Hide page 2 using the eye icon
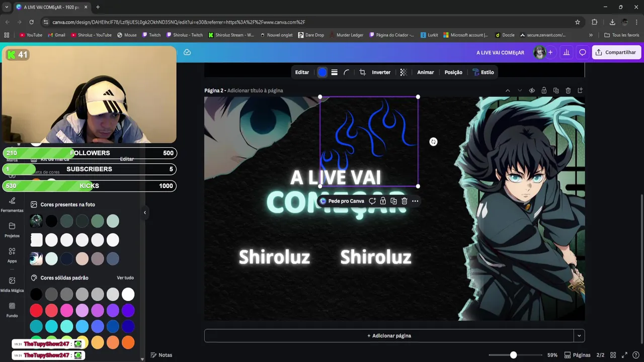This screenshot has height=362, width=644. point(532,90)
